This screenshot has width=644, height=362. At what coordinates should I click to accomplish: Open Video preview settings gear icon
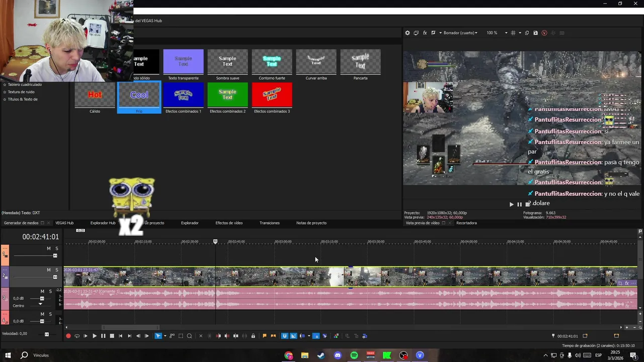[408, 33]
